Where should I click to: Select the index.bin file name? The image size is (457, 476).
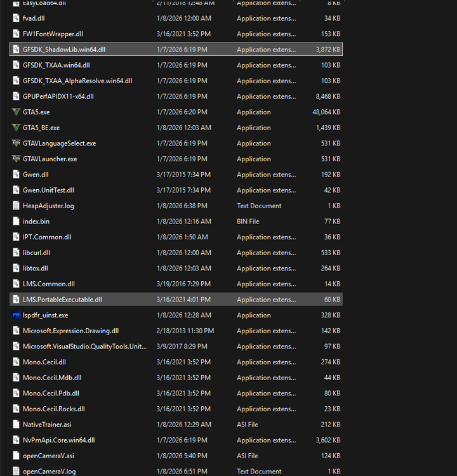36,221
